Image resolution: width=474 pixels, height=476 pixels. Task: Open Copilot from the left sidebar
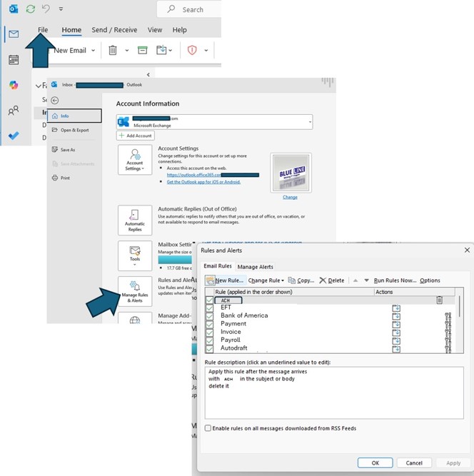click(14, 86)
